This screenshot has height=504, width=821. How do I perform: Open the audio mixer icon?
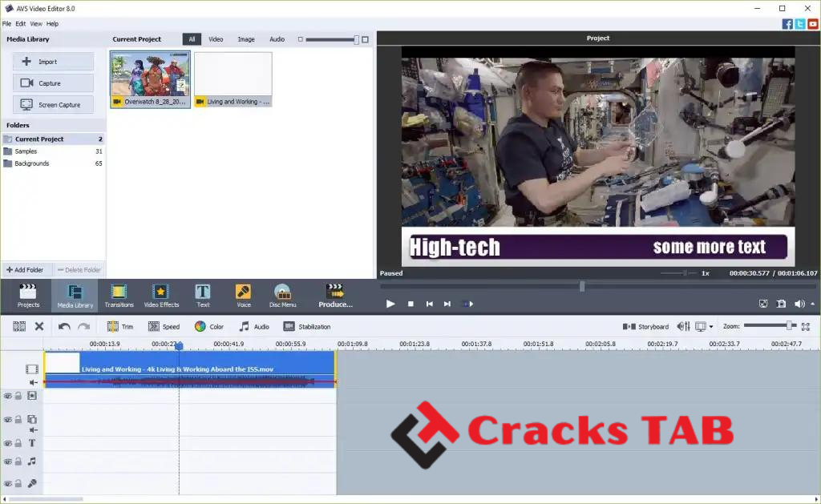coord(683,327)
